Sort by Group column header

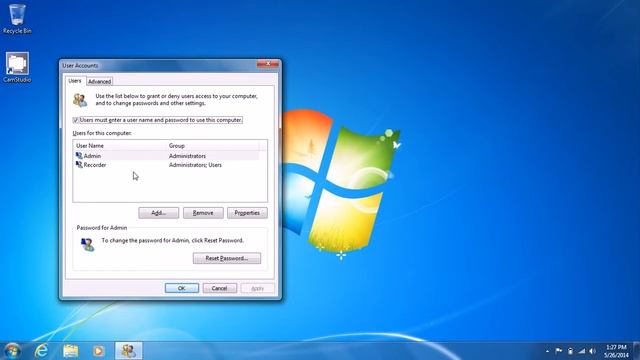(x=213, y=146)
